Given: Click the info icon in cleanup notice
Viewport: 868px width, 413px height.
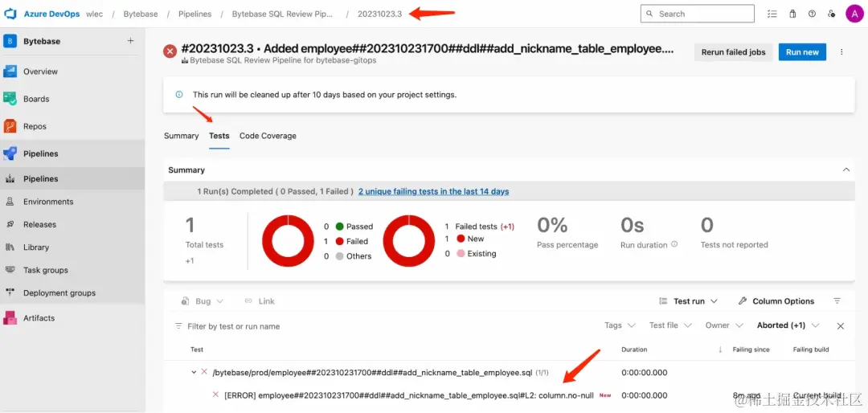Looking at the screenshot, I should (178, 95).
